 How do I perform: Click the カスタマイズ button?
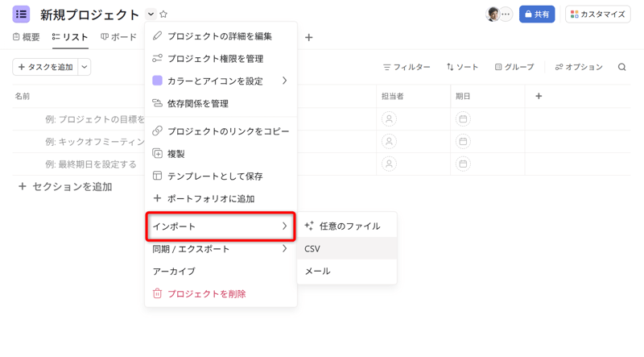point(597,15)
